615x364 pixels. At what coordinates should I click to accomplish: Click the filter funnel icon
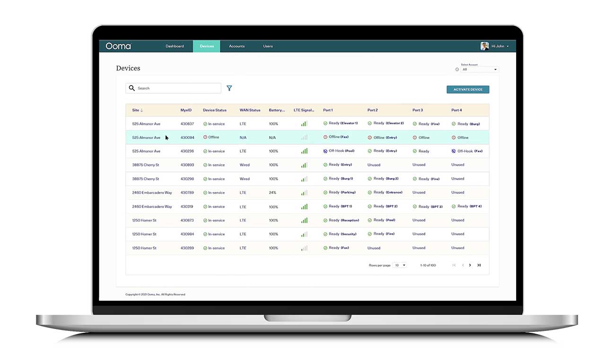229,88
